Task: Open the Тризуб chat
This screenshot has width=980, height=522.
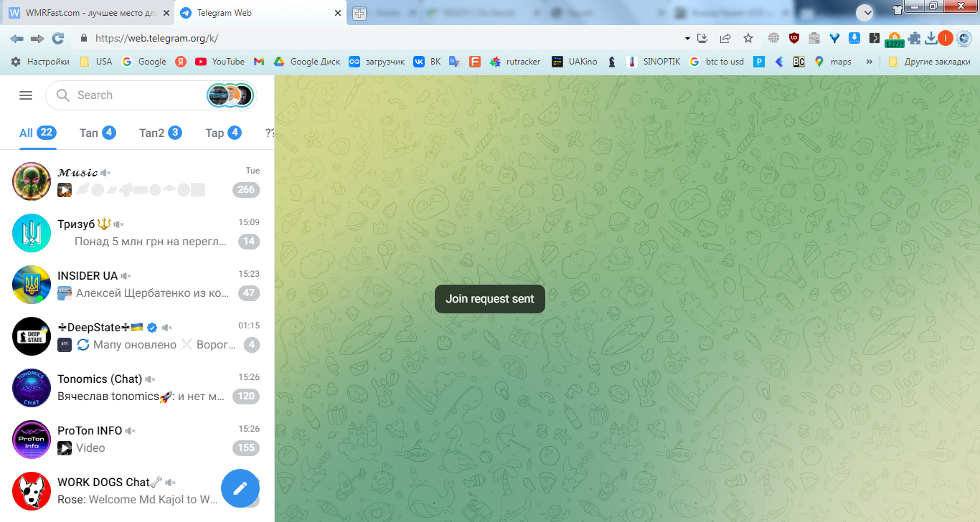Action: tap(137, 233)
